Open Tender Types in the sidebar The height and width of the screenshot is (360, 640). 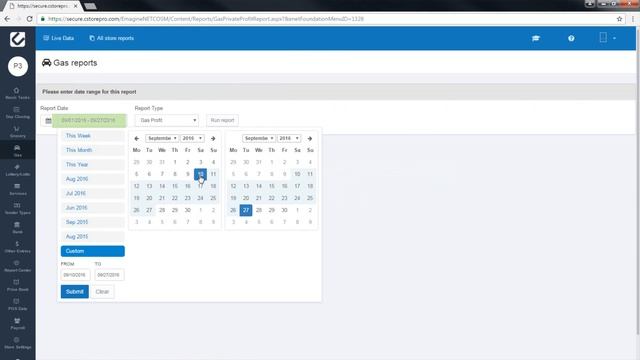(x=17, y=209)
